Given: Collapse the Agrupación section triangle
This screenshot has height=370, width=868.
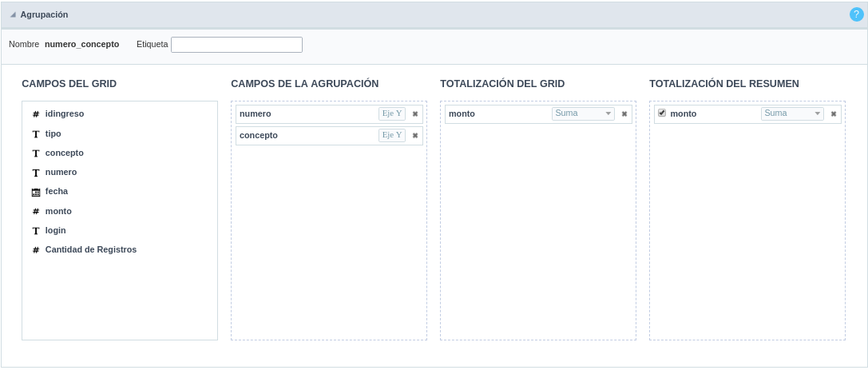Looking at the screenshot, I should click(x=13, y=15).
